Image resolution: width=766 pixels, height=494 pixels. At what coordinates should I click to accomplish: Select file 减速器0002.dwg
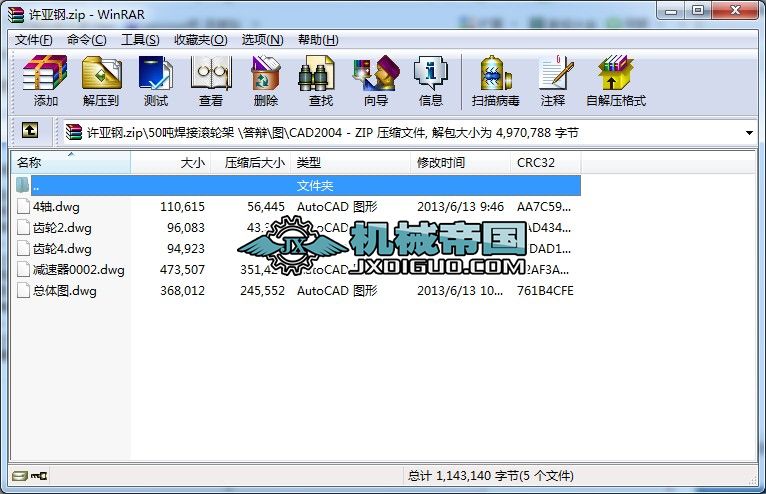[79, 270]
